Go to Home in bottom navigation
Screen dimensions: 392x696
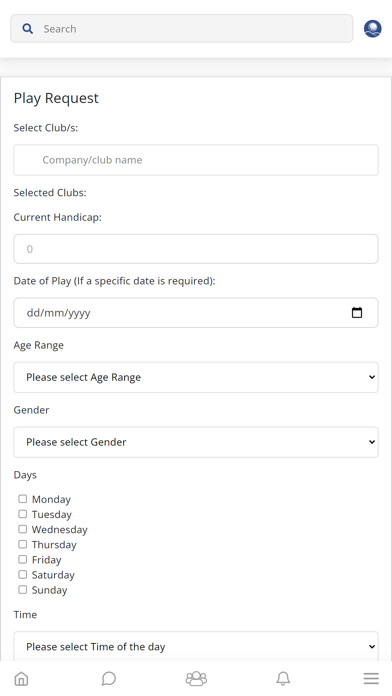point(21,678)
